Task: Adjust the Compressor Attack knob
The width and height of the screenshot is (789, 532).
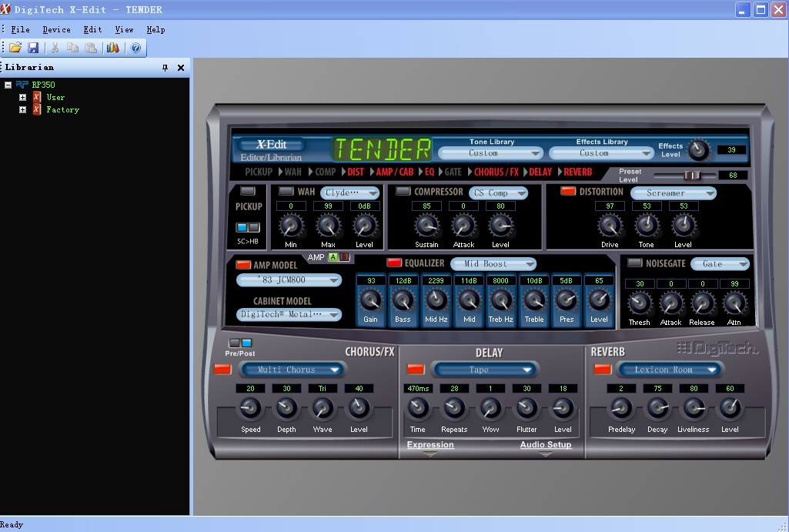Action: [x=463, y=226]
